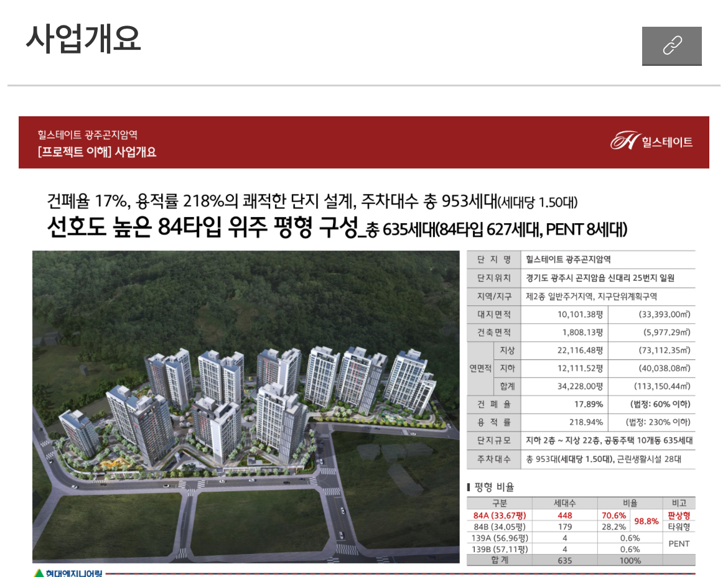Screen dimensions: 728x577
Task: Click the Hillstate logo in red banner
Action: point(651,142)
